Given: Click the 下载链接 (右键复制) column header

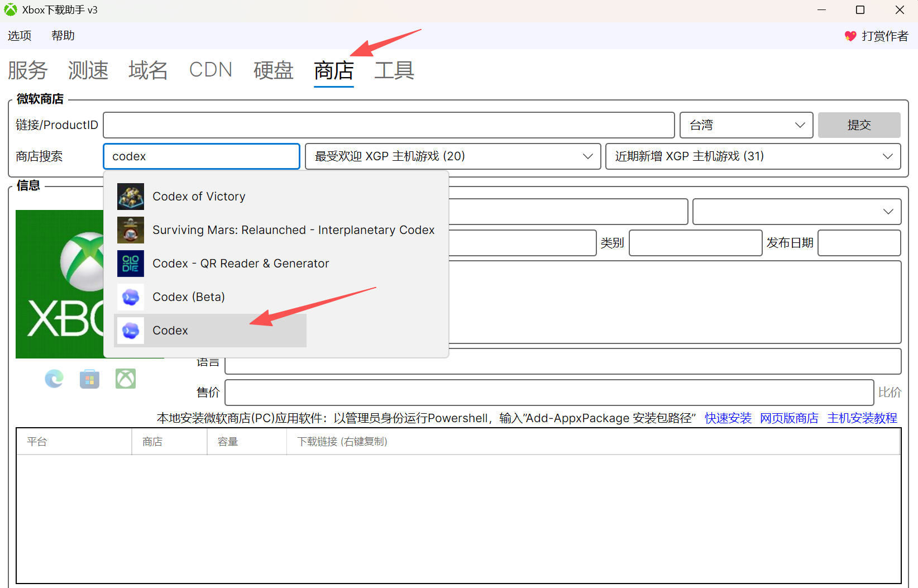Looking at the screenshot, I should point(594,442).
